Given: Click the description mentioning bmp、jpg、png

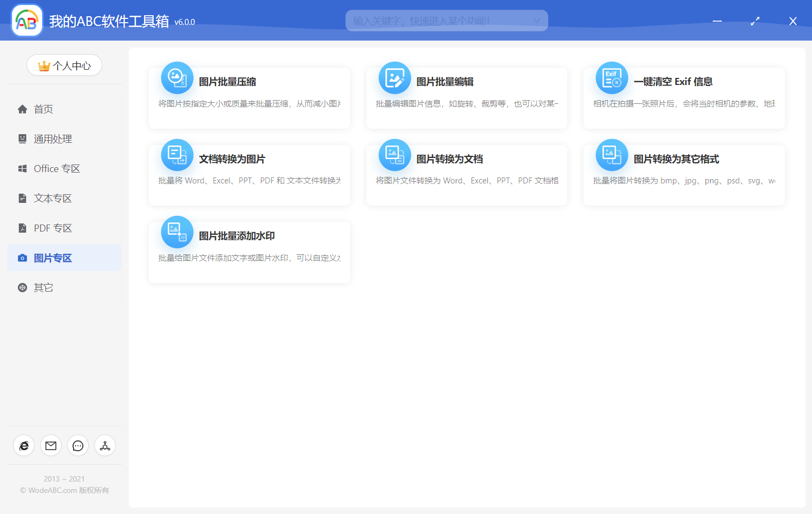Looking at the screenshot, I should click(684, 181).
